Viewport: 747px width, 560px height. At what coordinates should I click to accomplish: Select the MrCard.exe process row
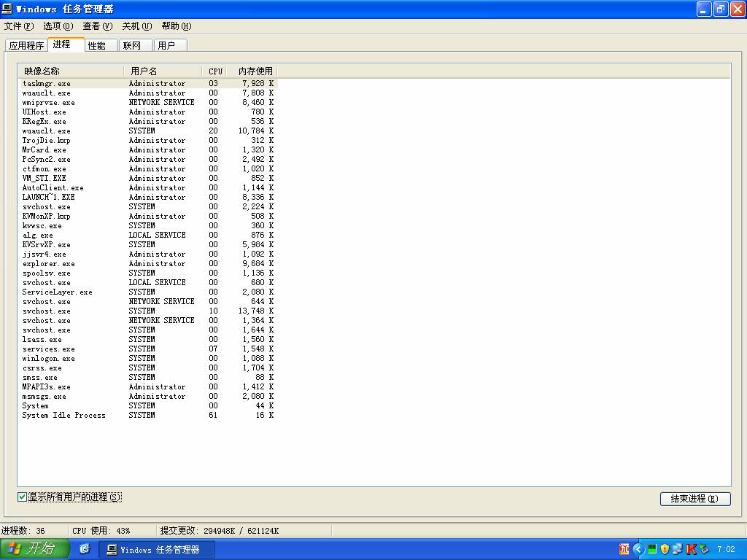point(148,149)
